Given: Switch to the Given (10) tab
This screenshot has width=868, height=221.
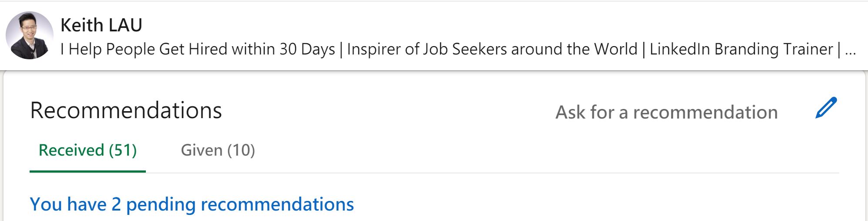Looking at the screenshot, I should (x=218, y=150).
